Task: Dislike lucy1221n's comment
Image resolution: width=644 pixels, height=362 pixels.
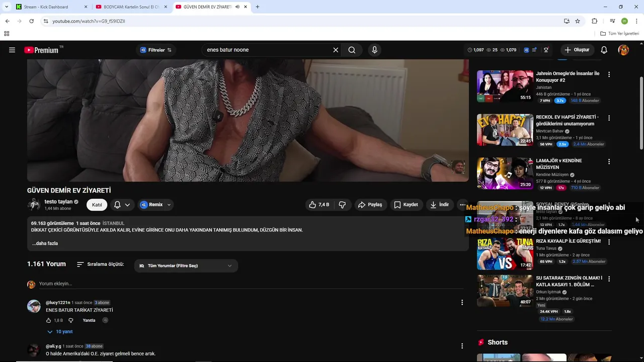Action: click(70, 320)
